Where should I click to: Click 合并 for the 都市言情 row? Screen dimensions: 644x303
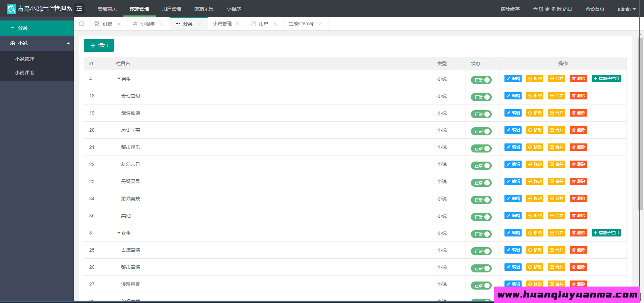[557, 267]
